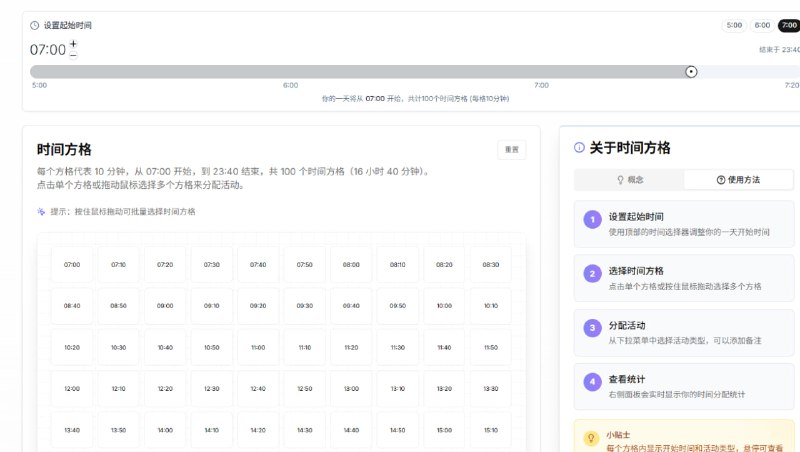Select the 11:20 time block
This screenshot has height=452, width=800.
pyautogui.click(x=351, y=347)
